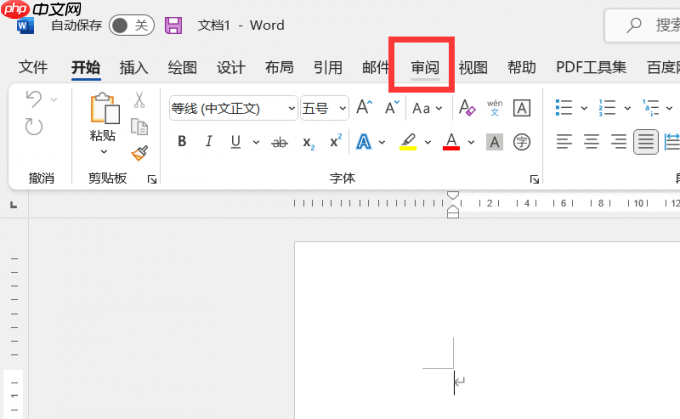Viewport: 680px width, 419px height.
Task: Expand highlight color dropdown arrow
Action: tap(428, 142)
